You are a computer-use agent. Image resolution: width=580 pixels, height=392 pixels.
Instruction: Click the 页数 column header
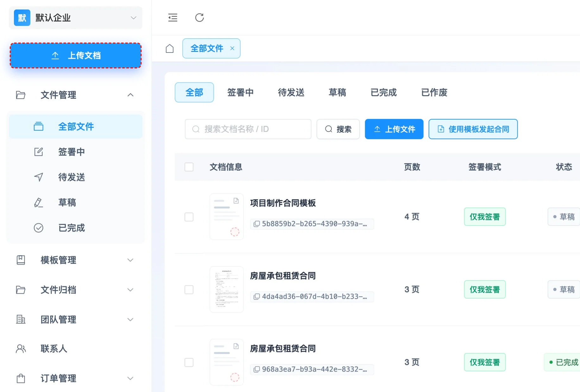pyautogui.click(x=412, y=167)
